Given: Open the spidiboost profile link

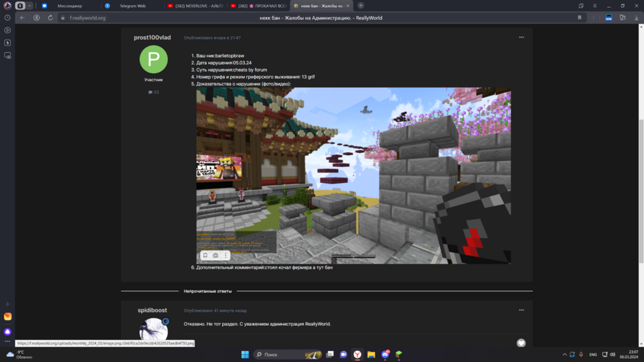Looking at the screenshot, I should coord(152,310).
